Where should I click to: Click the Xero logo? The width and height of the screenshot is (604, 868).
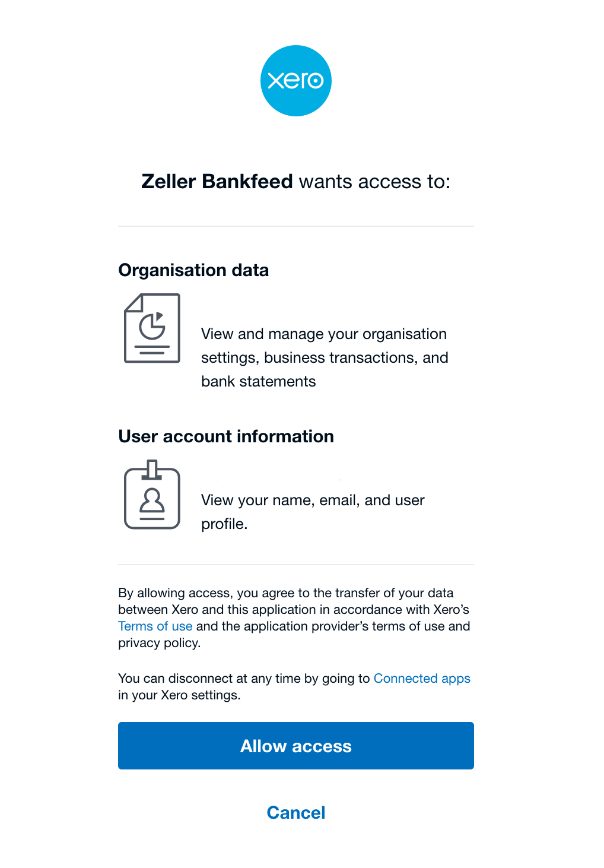coord(295,81)
